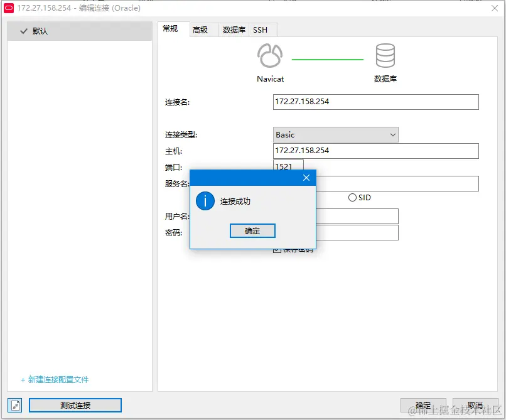Switch to the SSH tab
506x420 pixels.
tap(262, 29)
